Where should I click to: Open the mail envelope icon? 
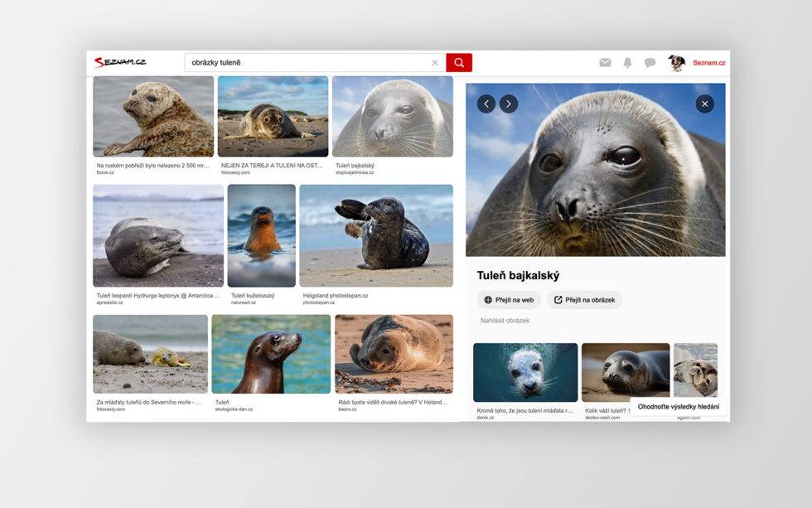click(x=605, y=63)
